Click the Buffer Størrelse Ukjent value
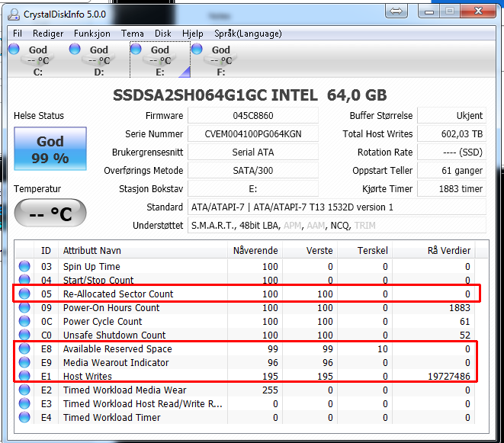 (451, 115)
